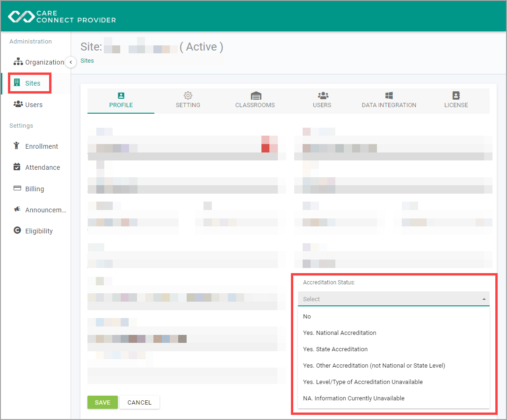Choose 'Yes. State Accreditation' option

click(393, 349)
